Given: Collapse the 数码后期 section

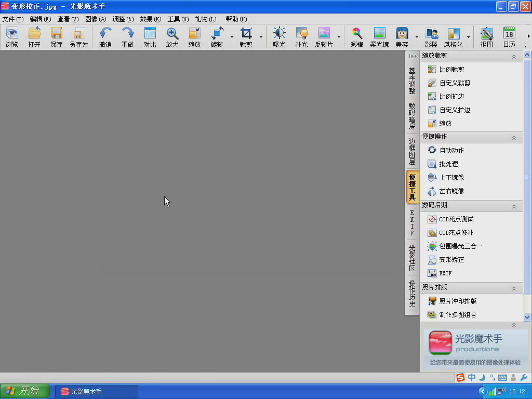Looking at the screenshot, I should [514, 206].
